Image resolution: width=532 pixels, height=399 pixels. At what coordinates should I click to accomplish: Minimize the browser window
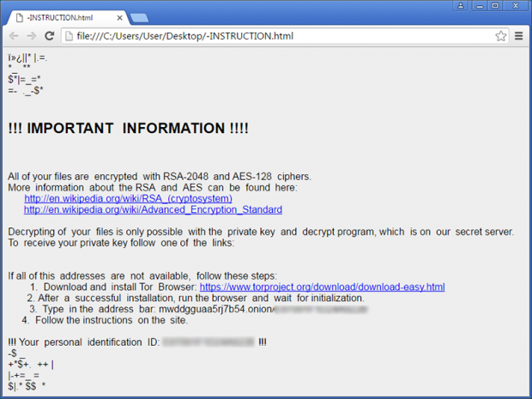point(480,6)
